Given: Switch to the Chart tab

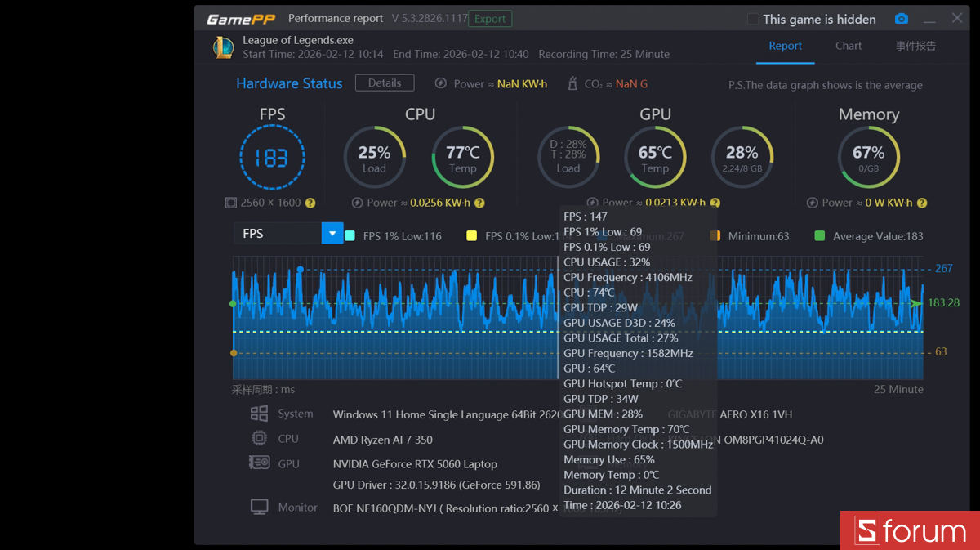Looking at the screenshot, I should point(849,47).
